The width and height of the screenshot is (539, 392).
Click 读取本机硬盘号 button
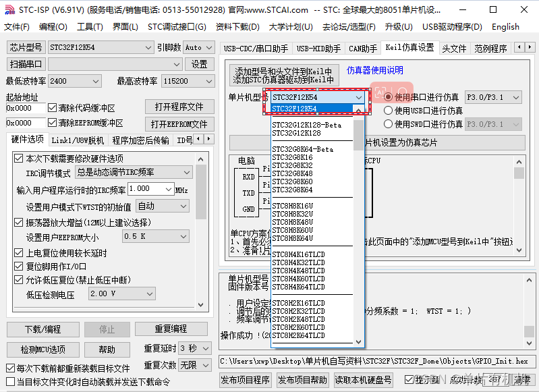[x=363, y=380]
